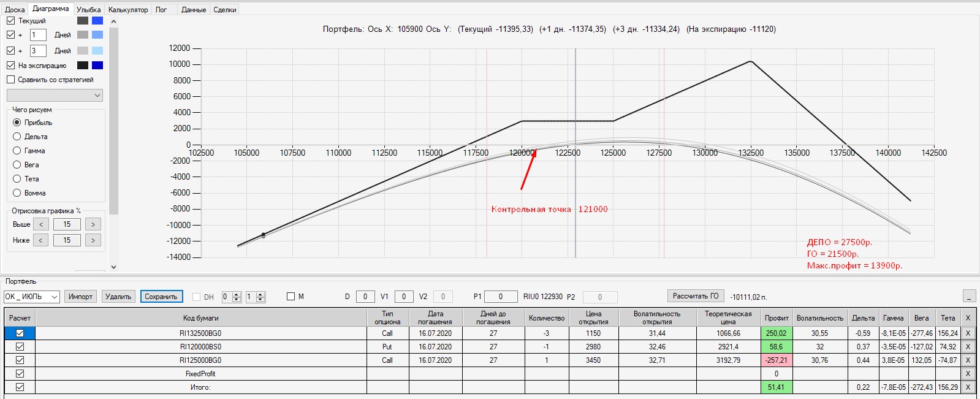
Task: Enable Сравнить со стратегией checkbox
Action: tap(10, 80)
